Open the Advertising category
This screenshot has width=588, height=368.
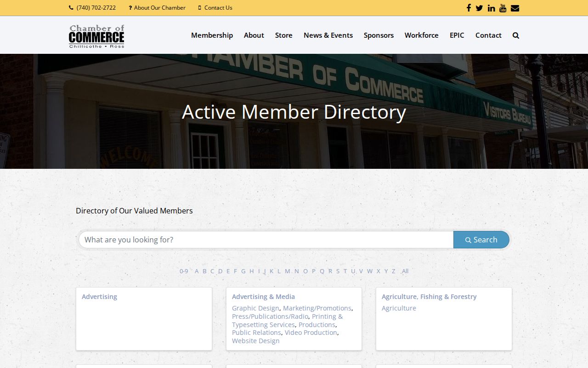[99, 297]
